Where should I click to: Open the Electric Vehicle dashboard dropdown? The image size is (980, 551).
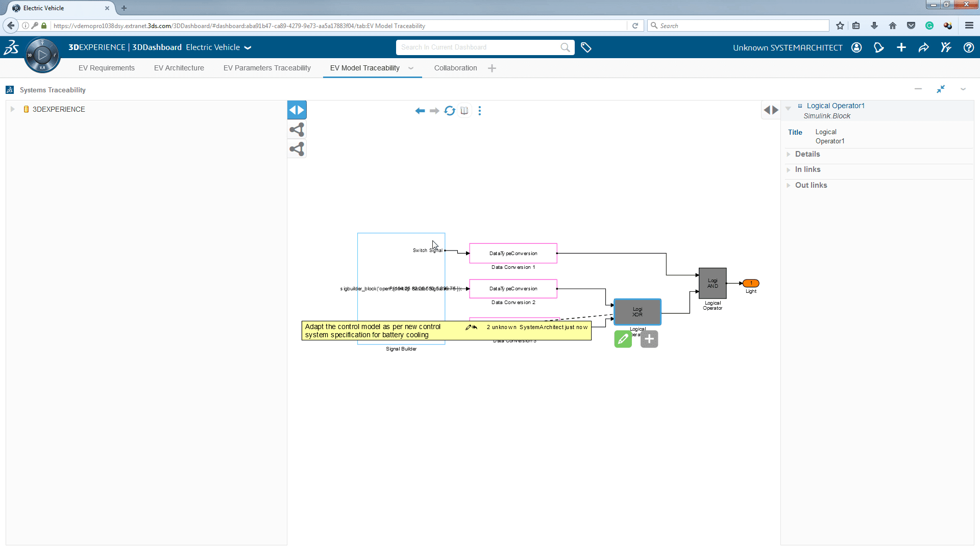click(248, 47)
